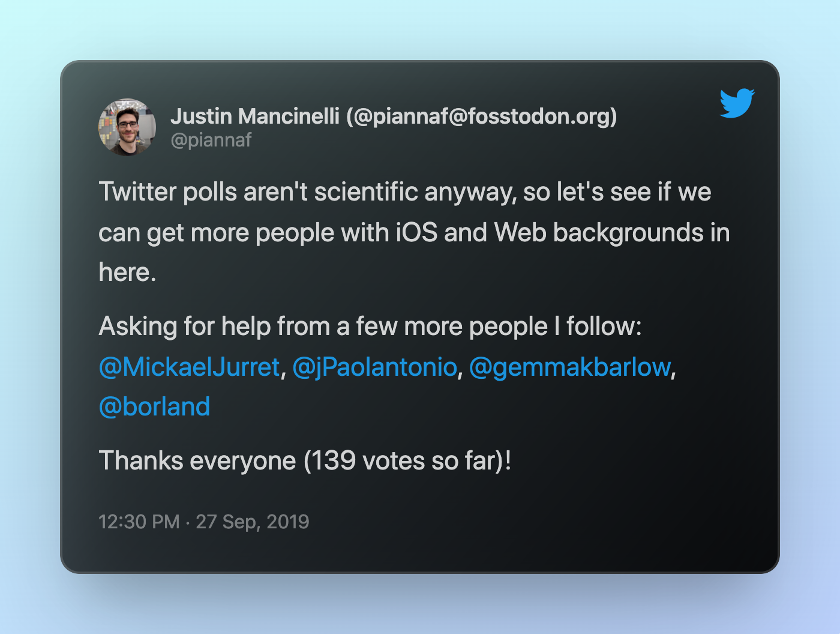This screenshot has width=840, height=634.
Task: Open Justin Mancinelli's profile picture
Action: pyautogui.click(x=127, y=127)
